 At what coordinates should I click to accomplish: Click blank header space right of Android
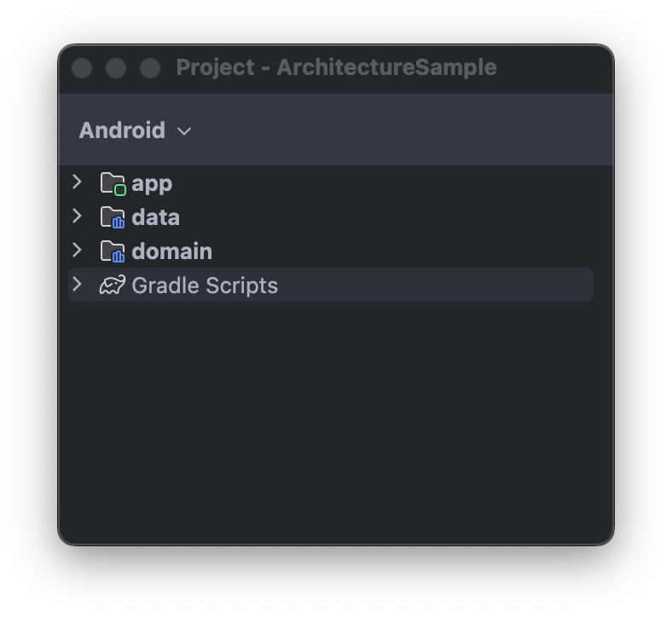click(x=403, y=130)
